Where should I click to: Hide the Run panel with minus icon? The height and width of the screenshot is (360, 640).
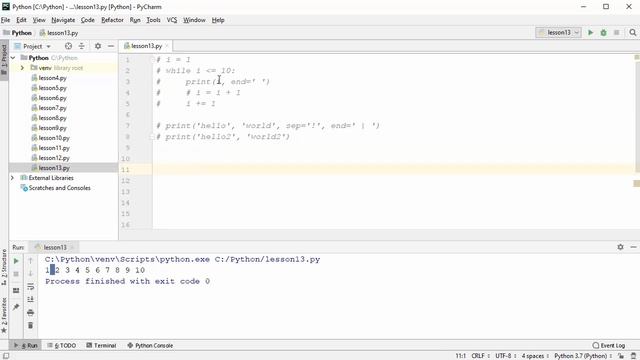point(633,247)
